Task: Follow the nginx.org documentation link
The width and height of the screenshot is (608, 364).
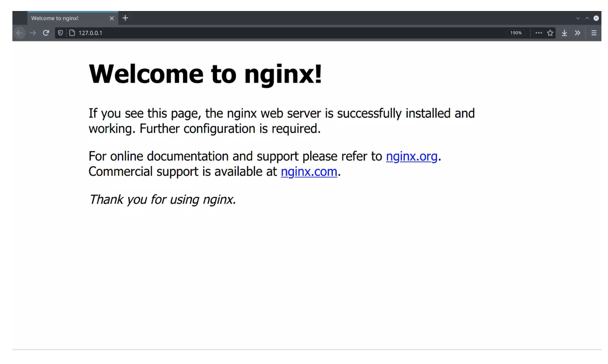Action: click(412, 156)
